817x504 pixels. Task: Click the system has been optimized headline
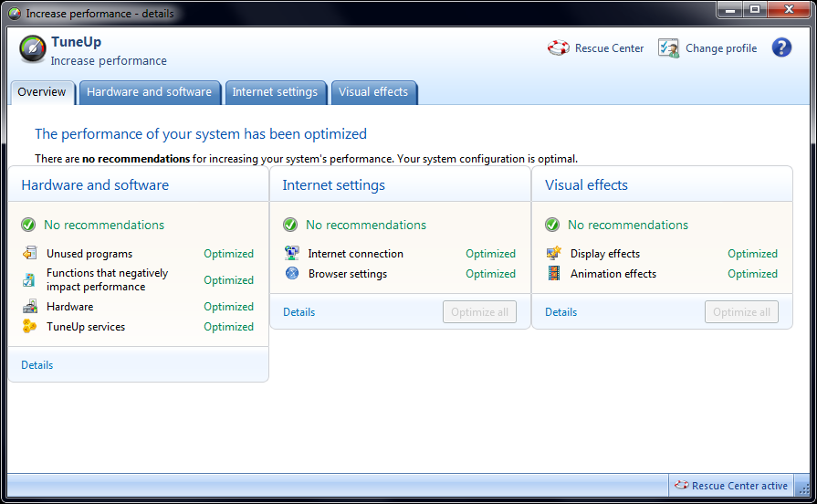tap(201, 134)
